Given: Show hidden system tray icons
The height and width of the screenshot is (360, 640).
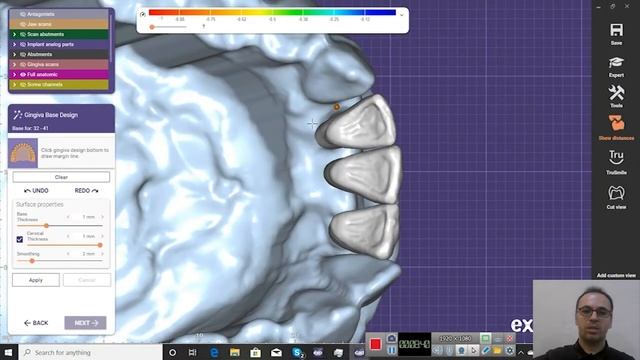Looking at the screenshot, I should [521, 352].
